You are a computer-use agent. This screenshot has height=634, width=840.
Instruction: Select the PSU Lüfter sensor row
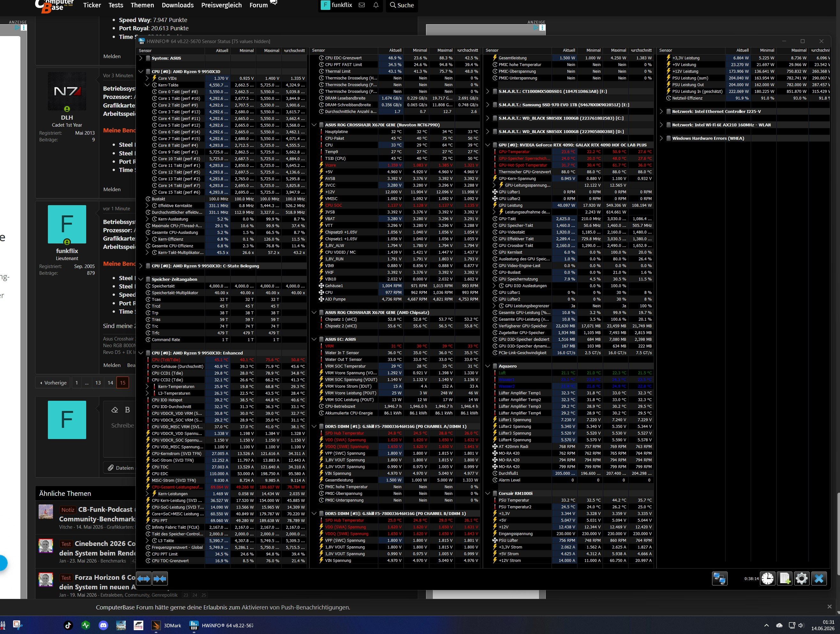click(573, 540)
